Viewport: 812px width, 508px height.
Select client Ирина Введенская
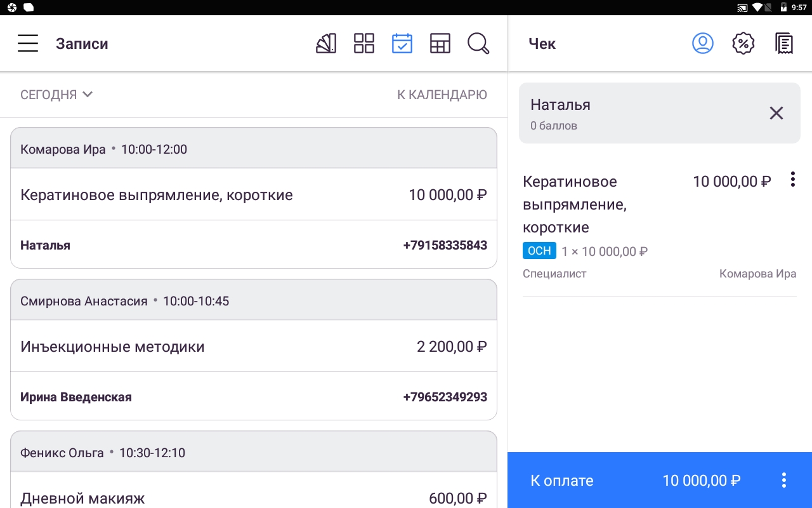tap(76, 397)
